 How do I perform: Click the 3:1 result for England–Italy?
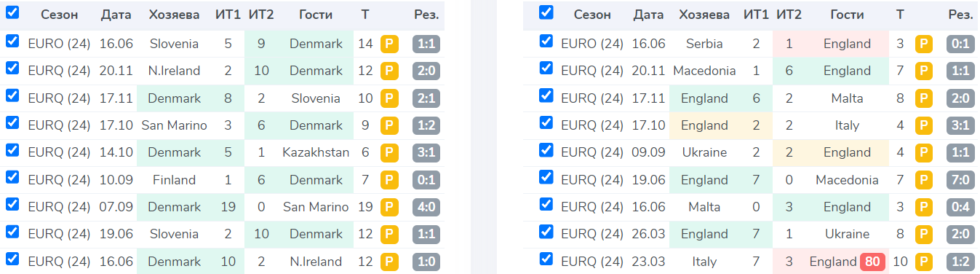pyautogui.click(x=960, y=125)
